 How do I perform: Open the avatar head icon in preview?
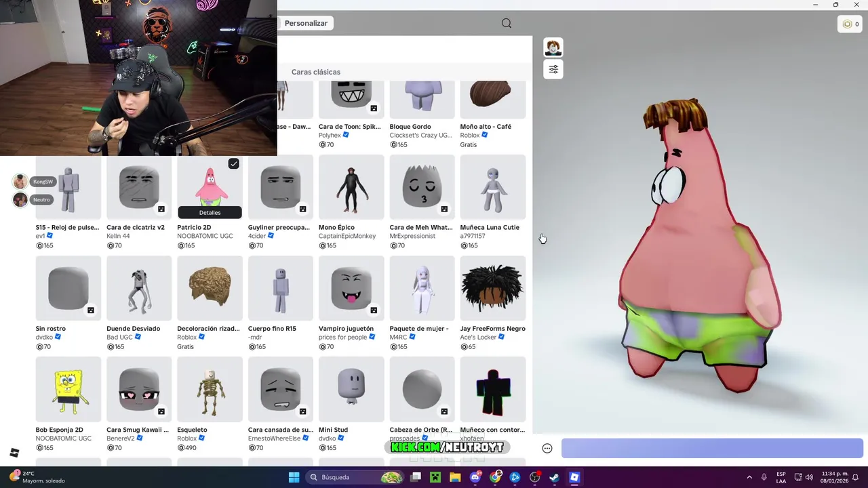[553, 47]
